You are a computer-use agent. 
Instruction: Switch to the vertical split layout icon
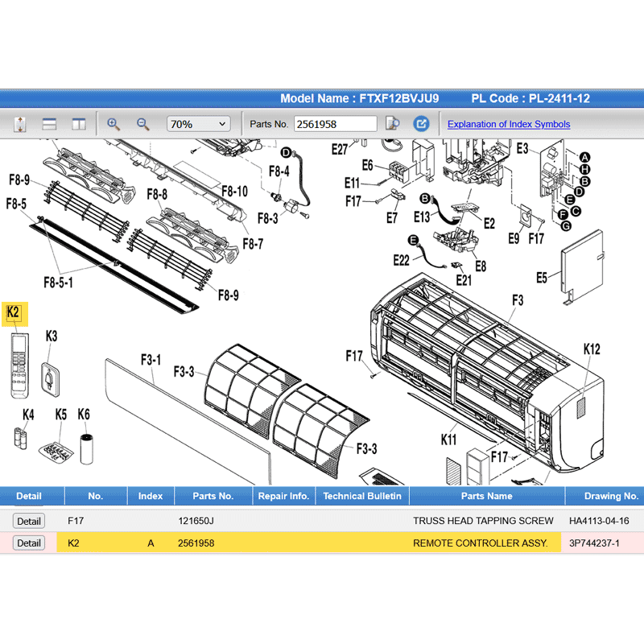[78, 124]
